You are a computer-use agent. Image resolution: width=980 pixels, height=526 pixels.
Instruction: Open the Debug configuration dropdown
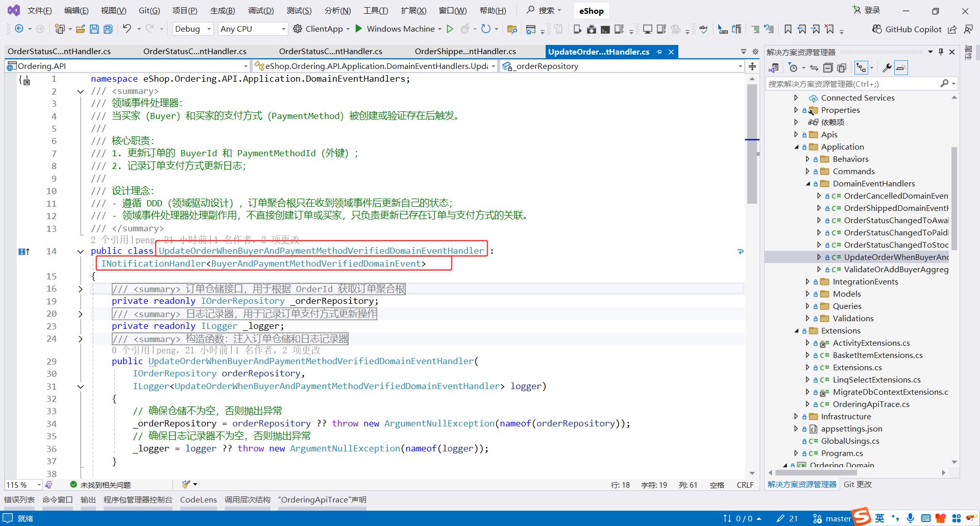[x=193, y=29]
